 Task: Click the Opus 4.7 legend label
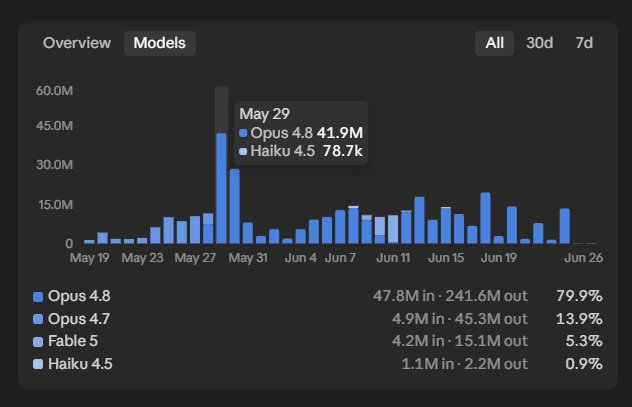pos(79,319)
